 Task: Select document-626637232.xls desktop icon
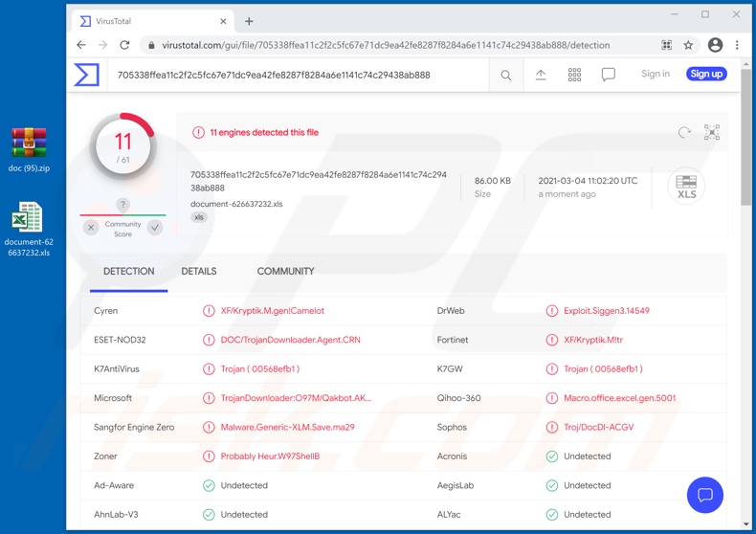click(29, 230)
